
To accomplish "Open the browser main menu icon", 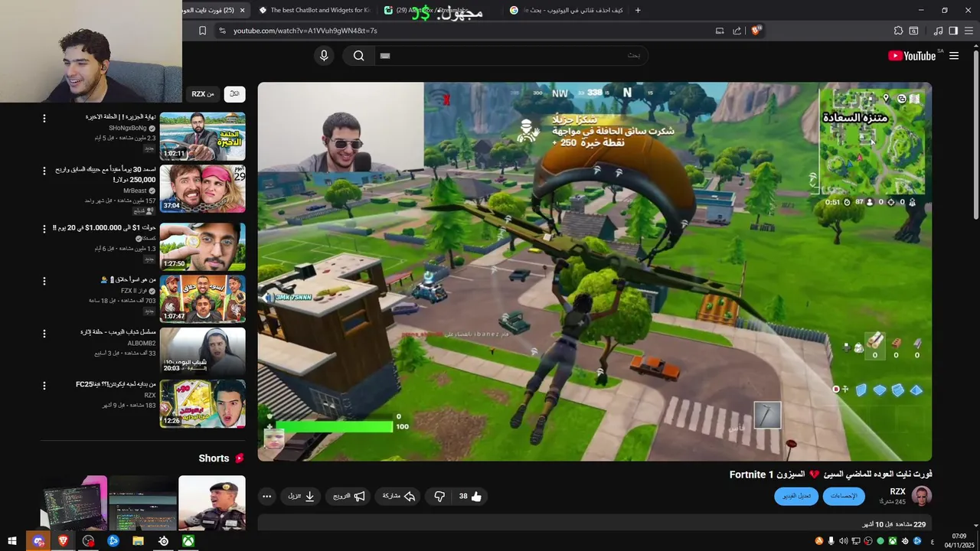I will click(969, 31).
